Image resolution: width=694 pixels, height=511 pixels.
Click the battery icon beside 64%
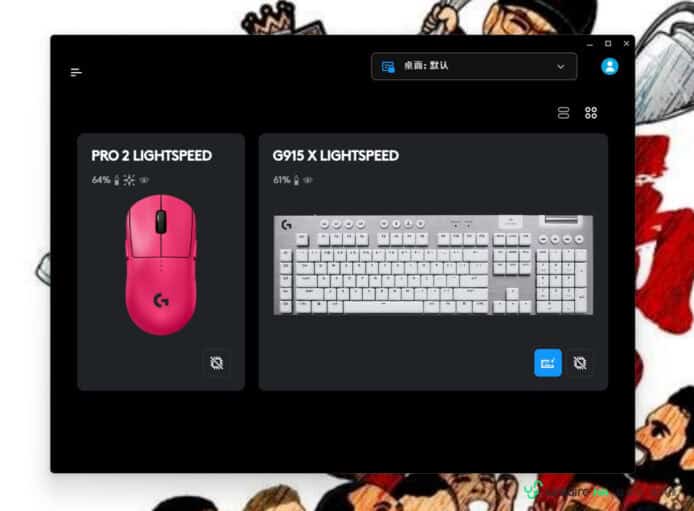click(117, 180)
